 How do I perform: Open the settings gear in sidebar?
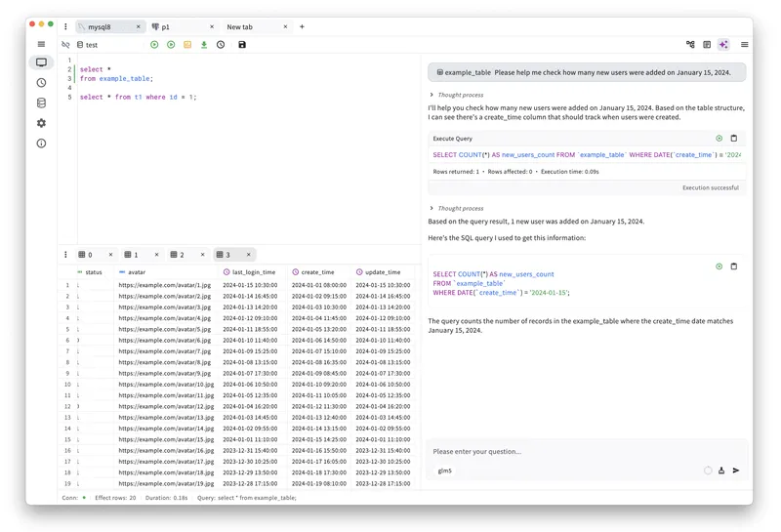[x=41, y=123]
